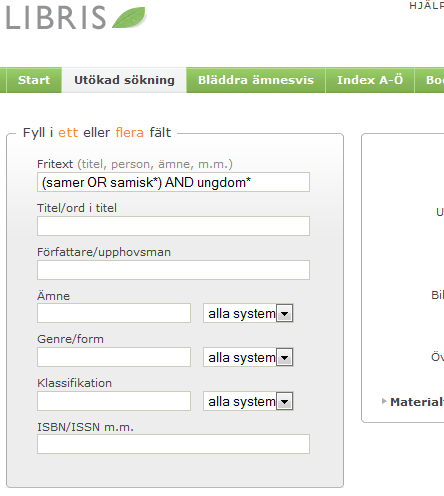Click the green leaf logo icon

[129, 17]
